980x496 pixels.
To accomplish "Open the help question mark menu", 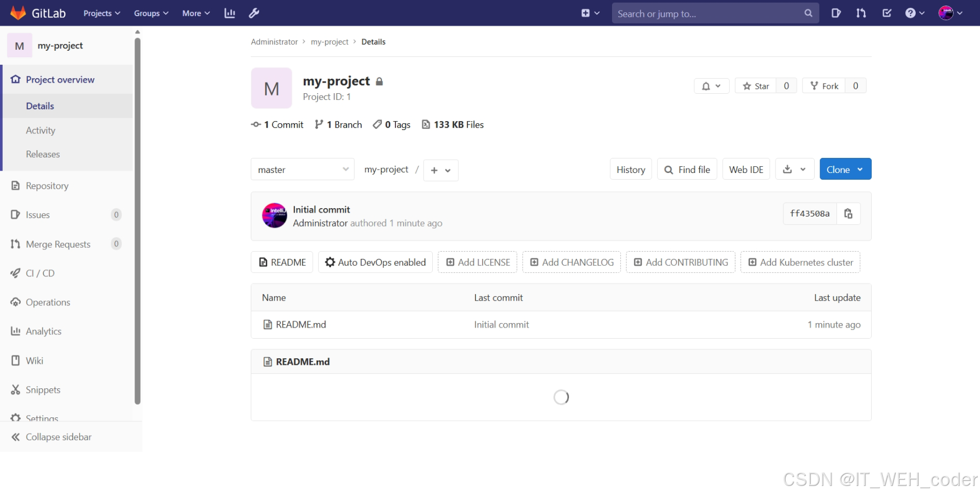I will click(x=915, y=13).
